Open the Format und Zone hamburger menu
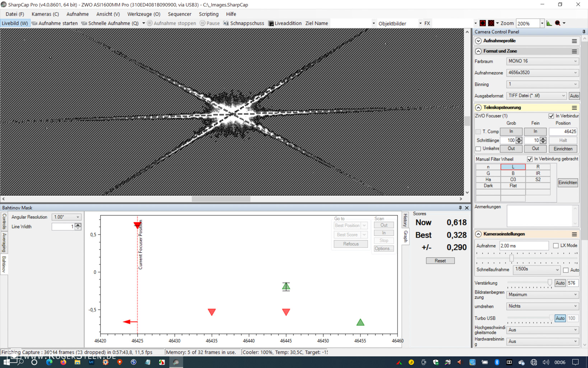 coord(574,51)
